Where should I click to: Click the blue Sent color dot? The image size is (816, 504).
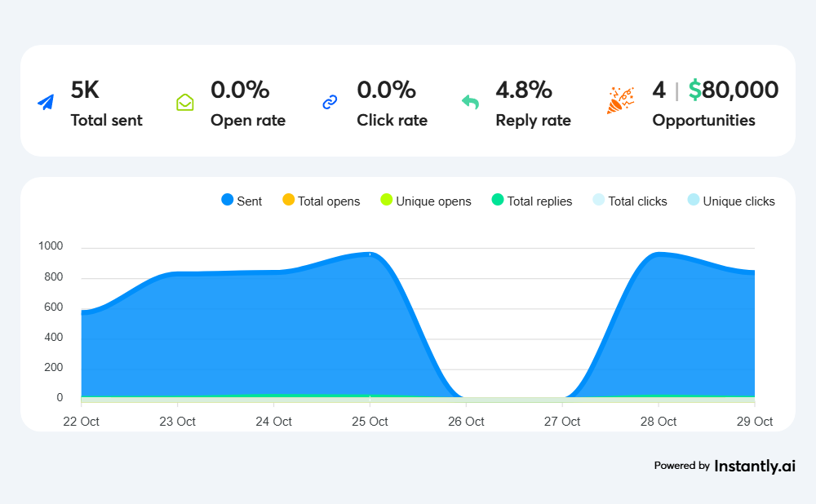coord(228,201)
